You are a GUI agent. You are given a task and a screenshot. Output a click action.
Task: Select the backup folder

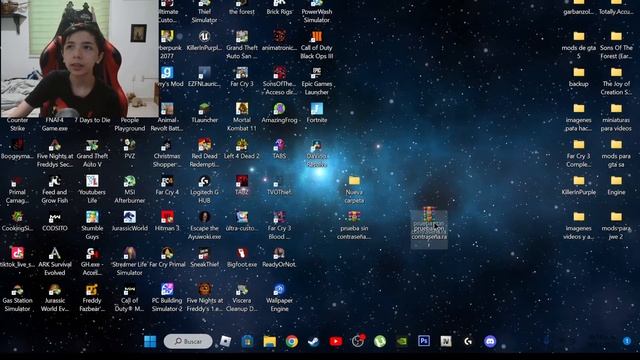tap(578, 77)
